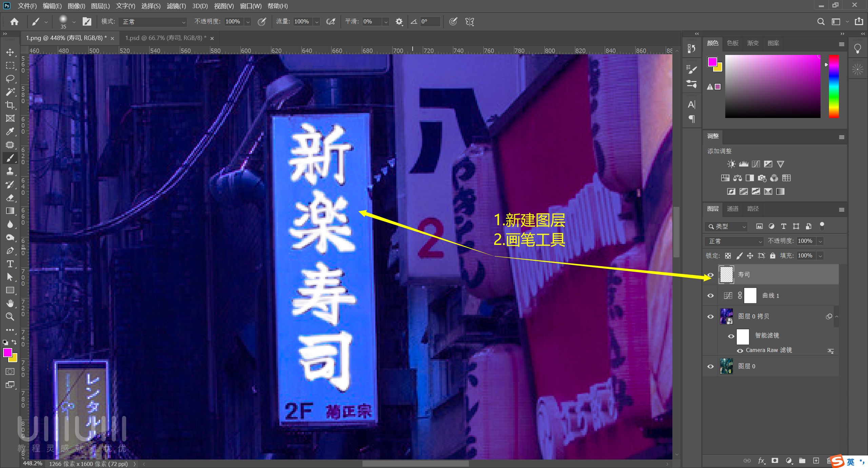Image resolution: width=868 pixels, height=468 pixels.
Task: Open the brush 模式 dropdown
Action: [153, 22]
